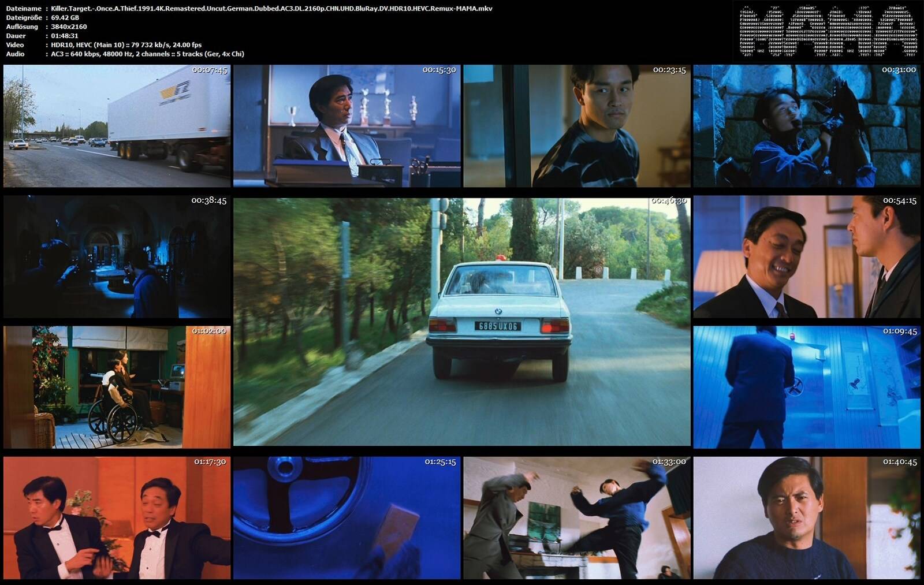Click the resolution value 3840x2160
Viewport: 924px width, 585px height.
(69, 27)
